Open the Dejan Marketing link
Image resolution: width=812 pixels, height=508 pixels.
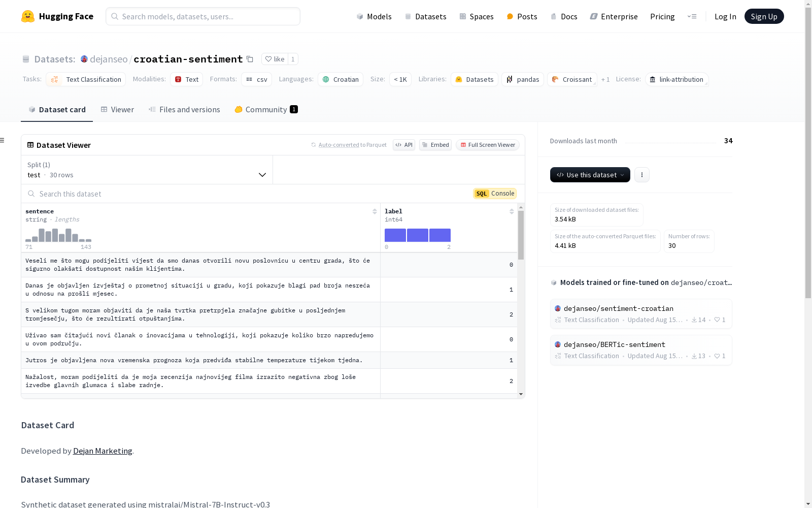(x=103, y=451)
